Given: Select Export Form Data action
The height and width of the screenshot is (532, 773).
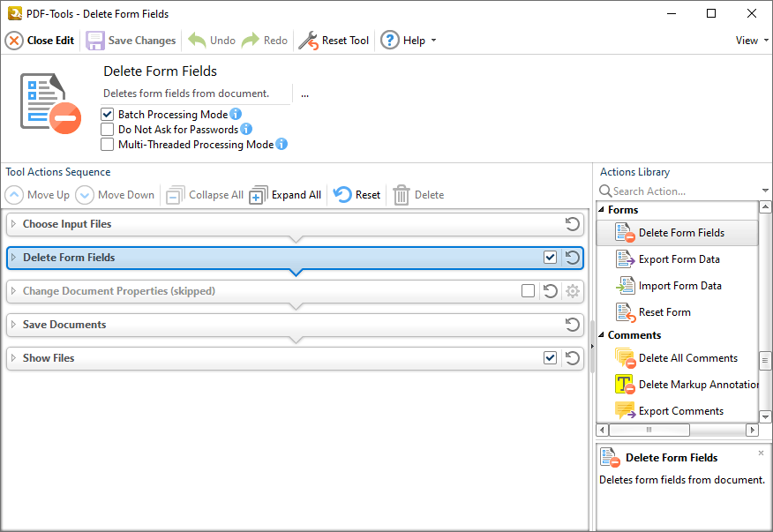Looking at the screenshot, I should [x=677, y=259].
